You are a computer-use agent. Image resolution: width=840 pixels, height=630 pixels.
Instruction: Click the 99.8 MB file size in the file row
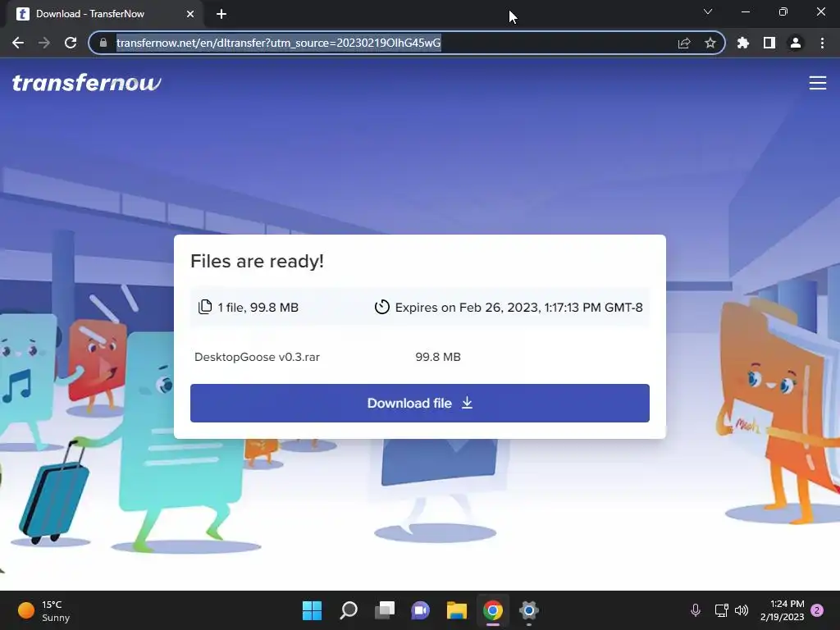(x=438, y=357)
